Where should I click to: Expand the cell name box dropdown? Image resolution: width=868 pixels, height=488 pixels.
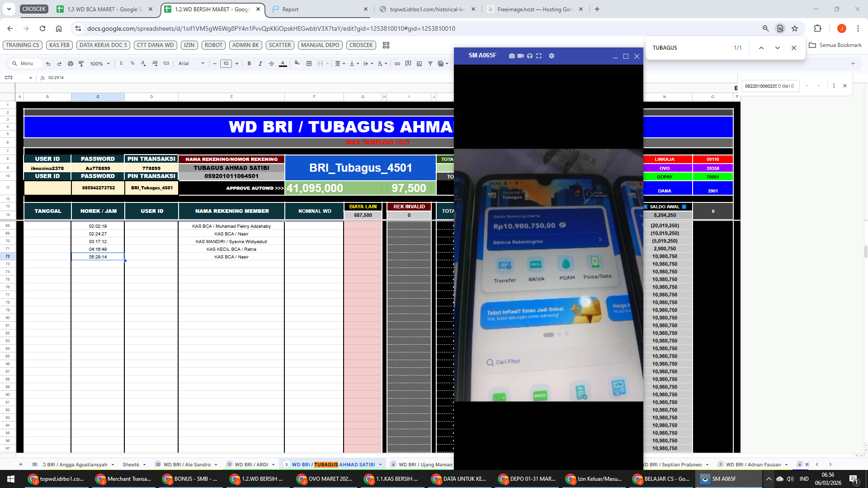pos(30,78)
